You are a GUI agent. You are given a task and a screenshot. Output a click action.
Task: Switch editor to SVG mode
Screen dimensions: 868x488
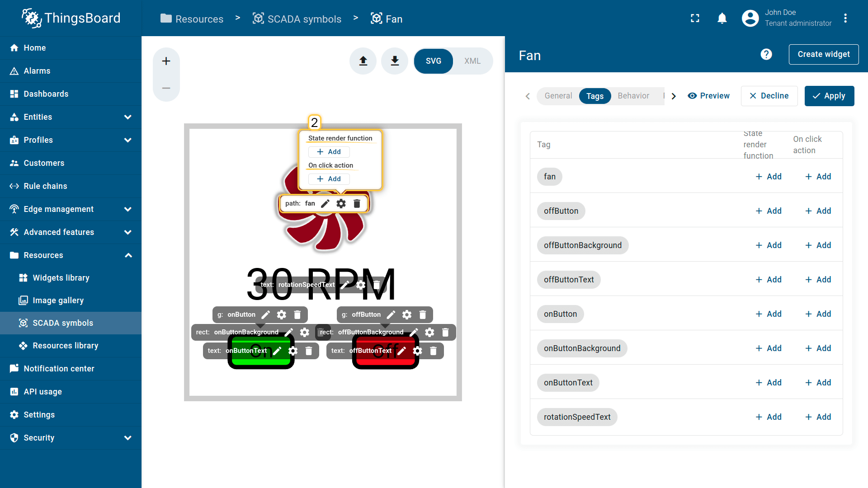point(433,61)
